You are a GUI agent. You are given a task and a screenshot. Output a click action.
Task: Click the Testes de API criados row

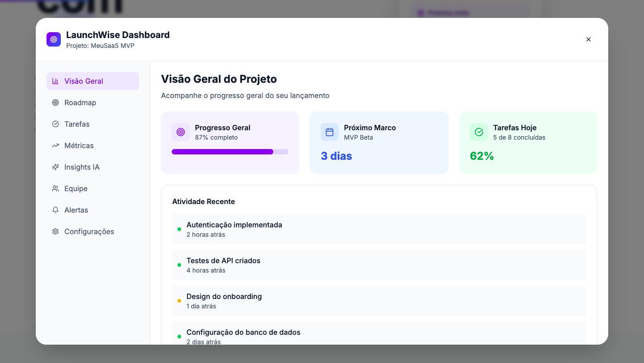click(379, 265)
